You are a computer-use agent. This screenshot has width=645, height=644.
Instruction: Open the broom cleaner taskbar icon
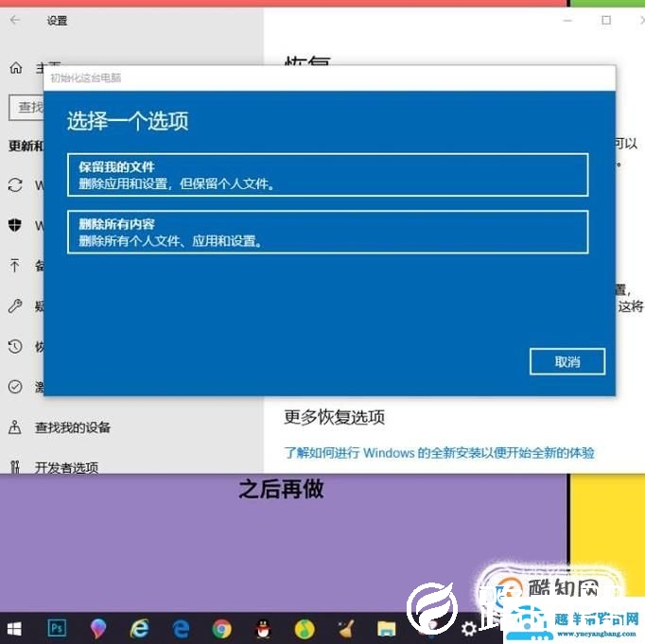345,629
